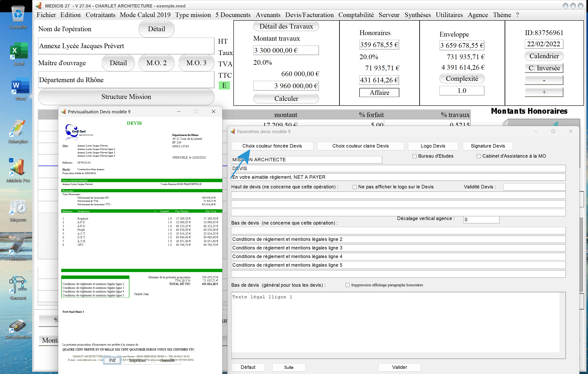Open the Thème menu
This screenshot has width=588, height=374.
(x=502, y=15)
